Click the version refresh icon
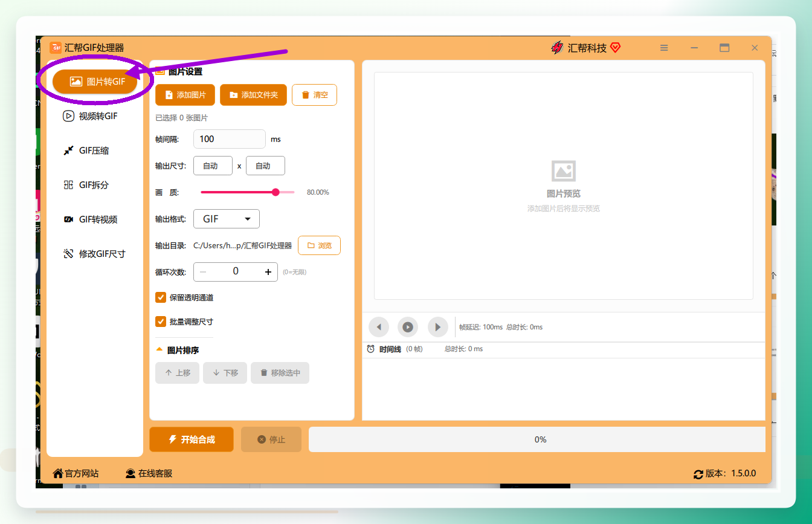The height and width of the screenshot is (524, 812). coord(698,474)
